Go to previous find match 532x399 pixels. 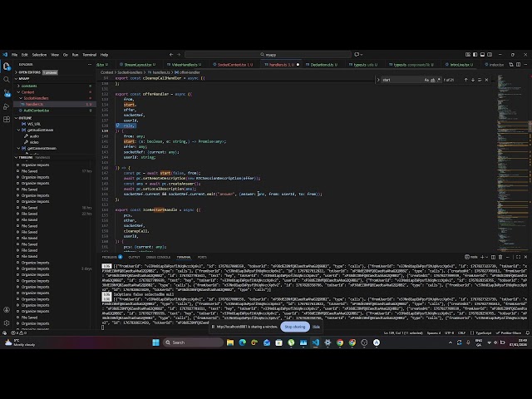(465, 80)
